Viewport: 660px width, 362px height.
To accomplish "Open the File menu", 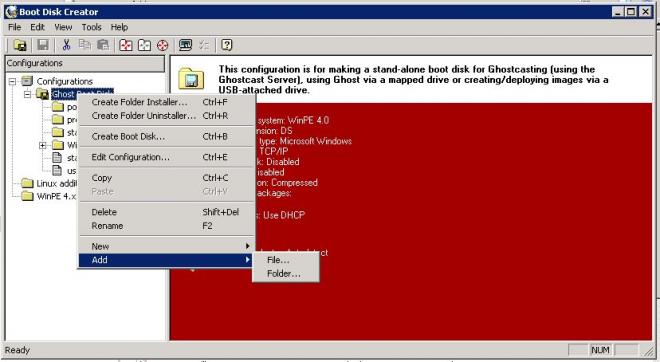I will click(x=14, y=27).
